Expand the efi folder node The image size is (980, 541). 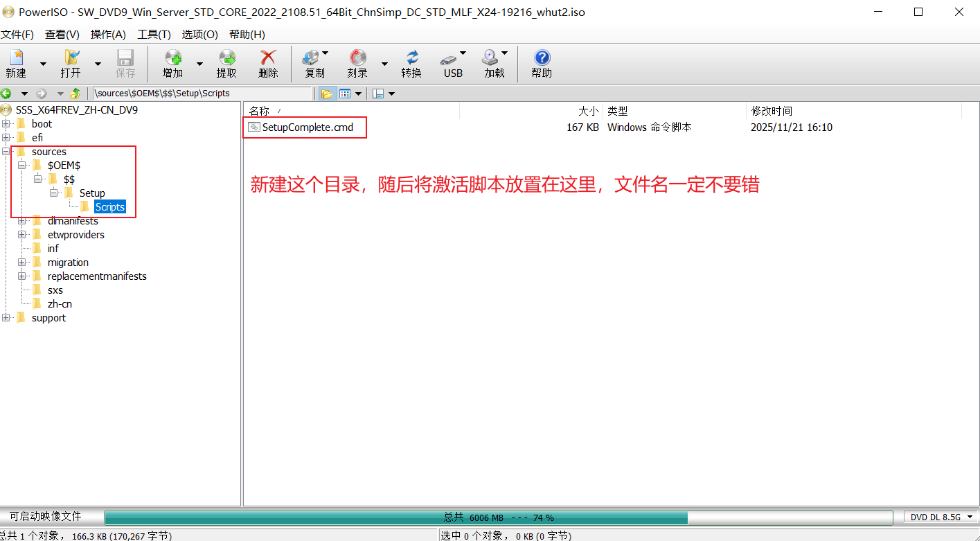[x=6, y=138]
